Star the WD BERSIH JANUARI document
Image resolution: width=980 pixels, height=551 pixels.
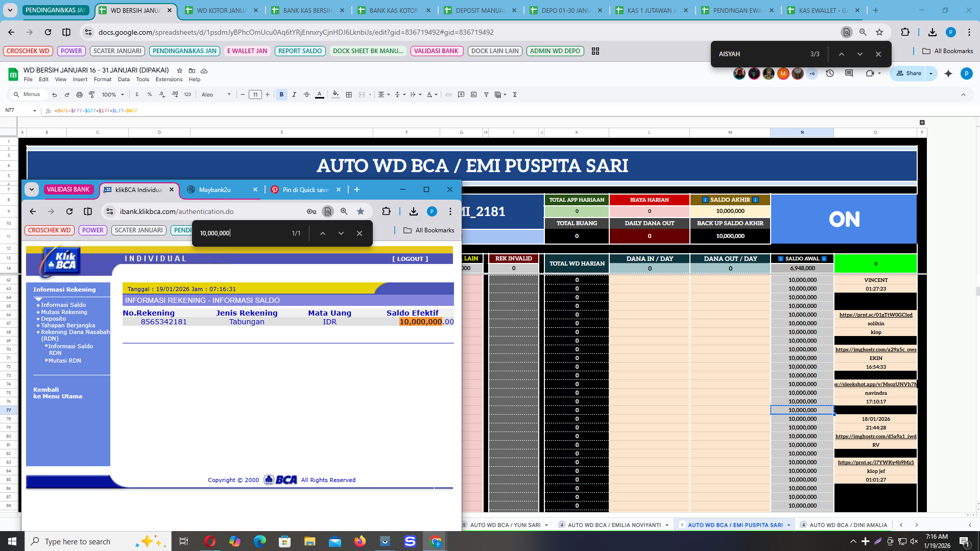[179, 70]
